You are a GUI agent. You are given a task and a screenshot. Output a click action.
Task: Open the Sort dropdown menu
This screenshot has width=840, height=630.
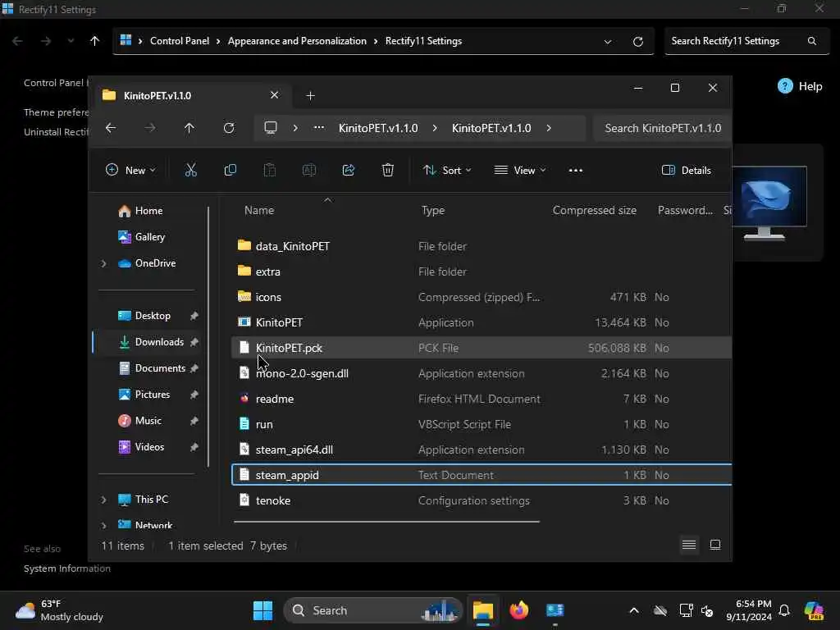(447, 171)
